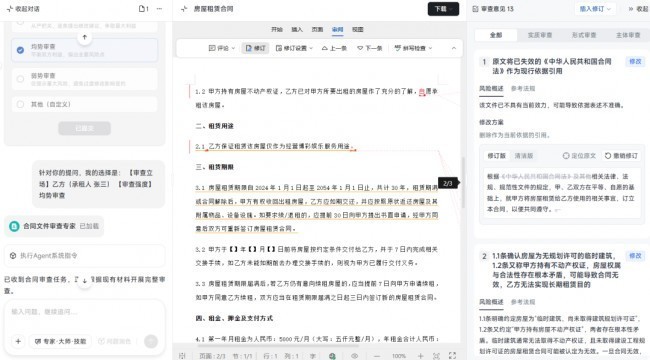
Task: Click the greyed-out 已提交 button
Action: coord(85,128)
